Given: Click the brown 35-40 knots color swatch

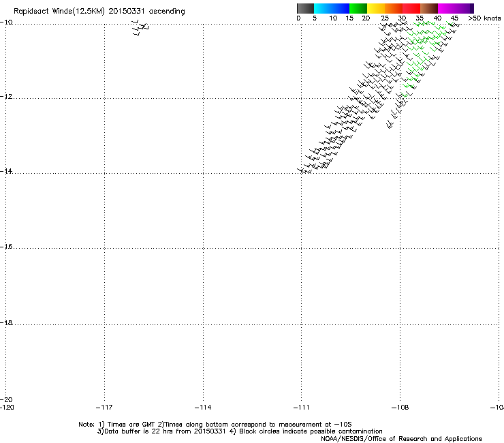Looking at the screenshot, I should [x=429, y=8].
